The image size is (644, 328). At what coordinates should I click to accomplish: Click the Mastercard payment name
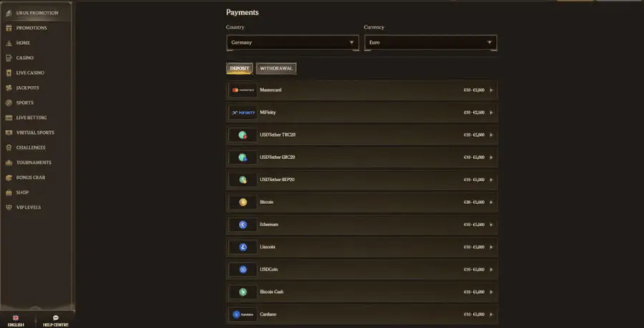click(x=270, y=90)
